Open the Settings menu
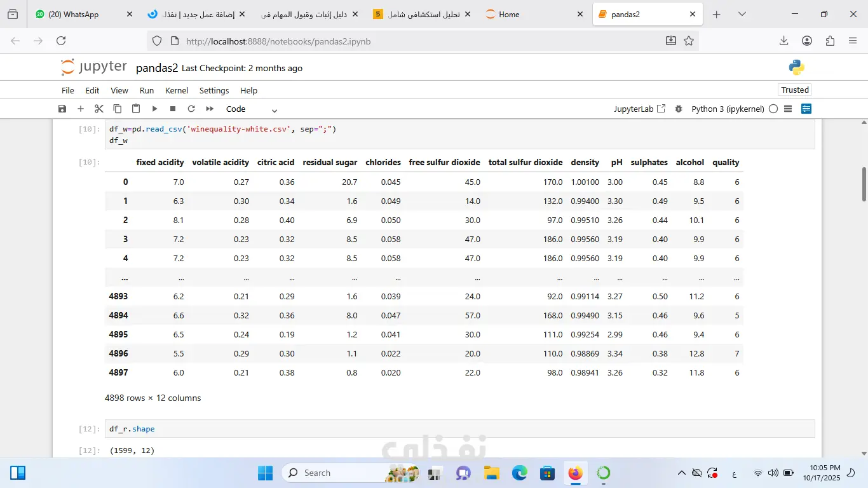This screenshot has height=488, width=868. pyautogui.click(x=214, y=90)
